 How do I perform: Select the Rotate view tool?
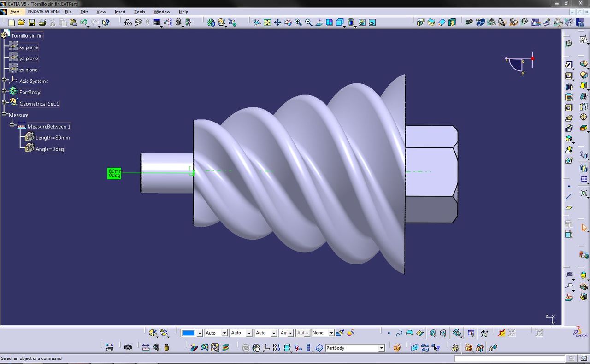click(288, 22)
